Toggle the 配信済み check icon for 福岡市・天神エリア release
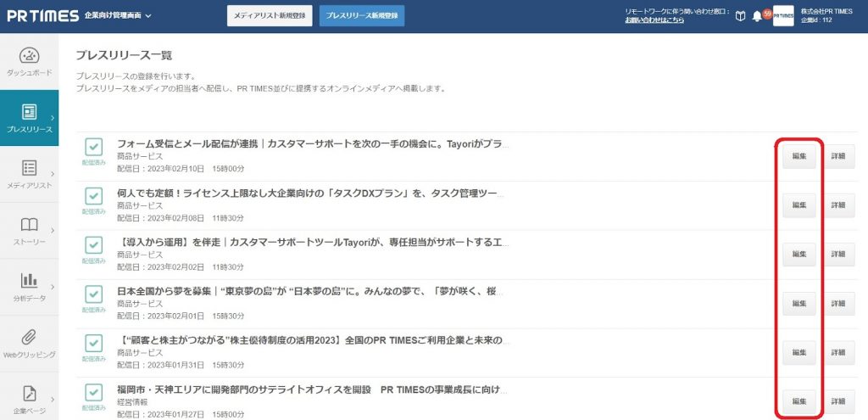This screenshot has width=868, height=420. (x=93, y=392)
